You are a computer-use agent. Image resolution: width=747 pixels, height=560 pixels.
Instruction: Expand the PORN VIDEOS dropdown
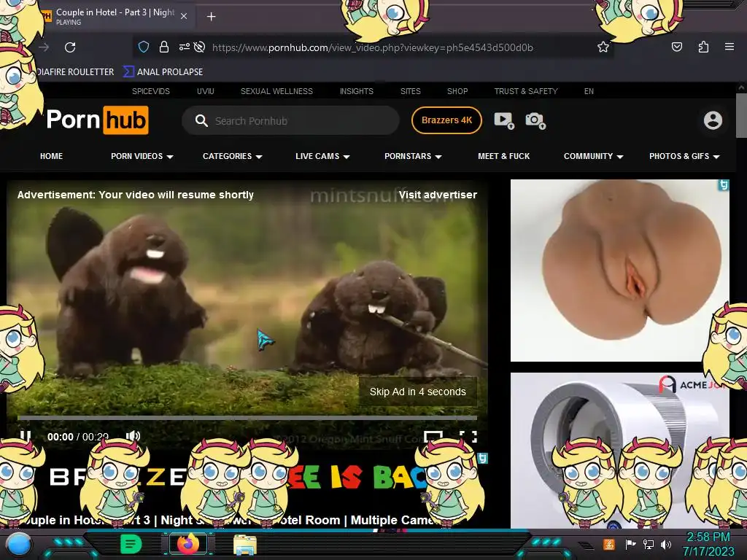[142, 156]
